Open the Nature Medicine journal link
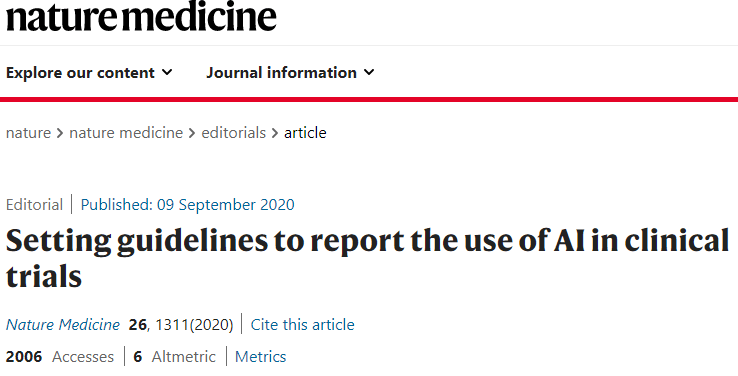The height and width of the screenshot is (376, 738). pyautogui.click(x=63, y=325)
